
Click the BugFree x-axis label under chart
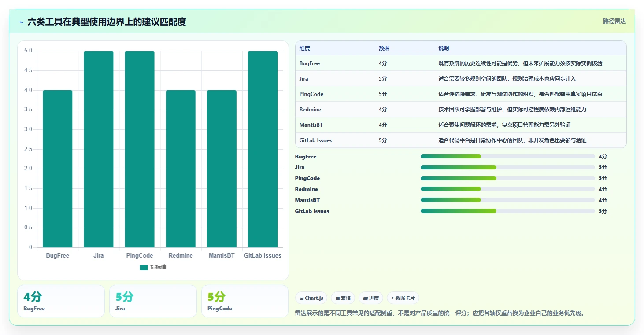(x=58, y=256)
